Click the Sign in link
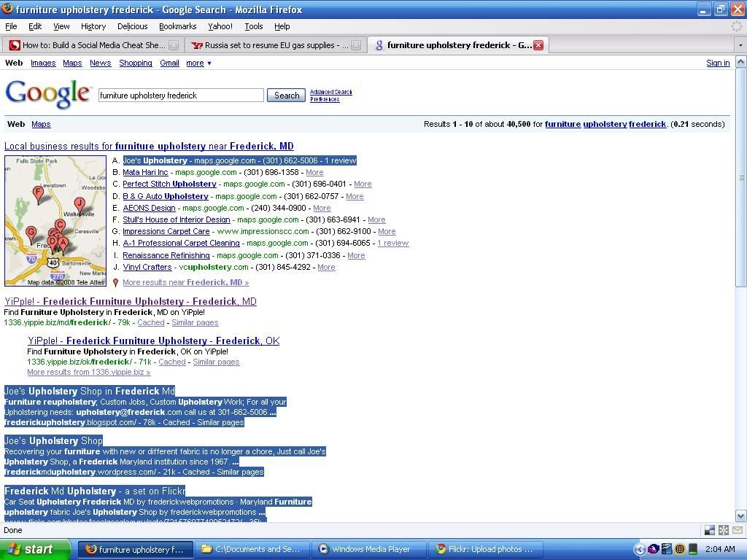The height and width of the screenshot is (560, 747). coord(718,63)
